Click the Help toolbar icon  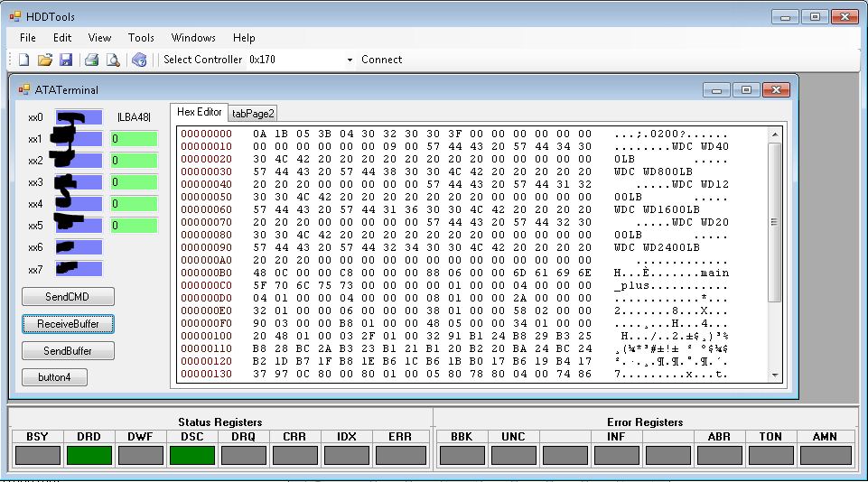click(139, 60)
